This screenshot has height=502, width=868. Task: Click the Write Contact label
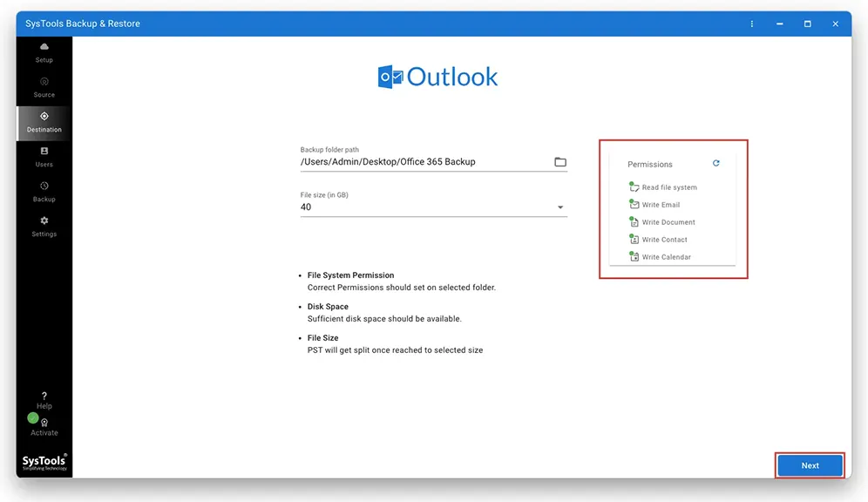point(664,240)
